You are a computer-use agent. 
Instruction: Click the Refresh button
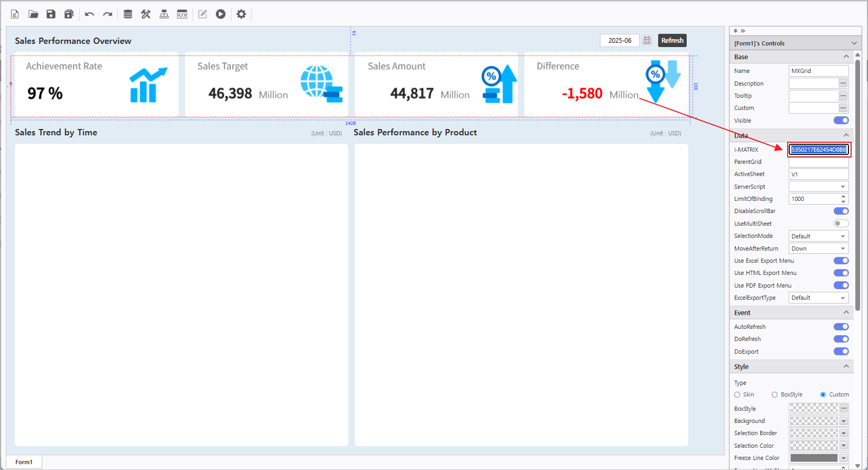pos(672,41)
